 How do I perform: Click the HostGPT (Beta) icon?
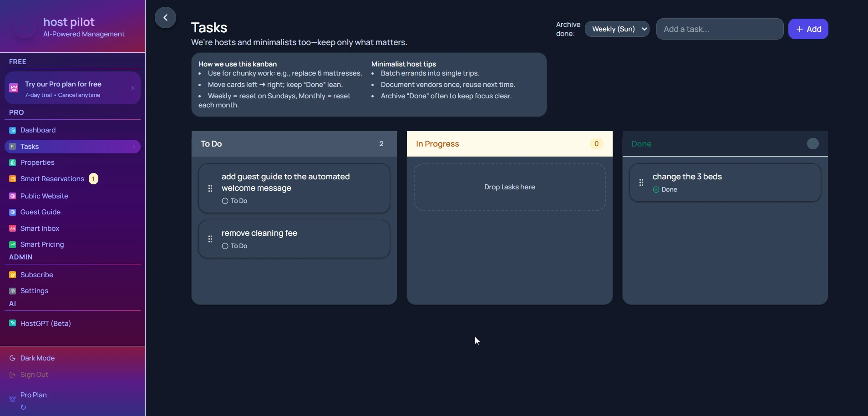[x=13, y=323]
